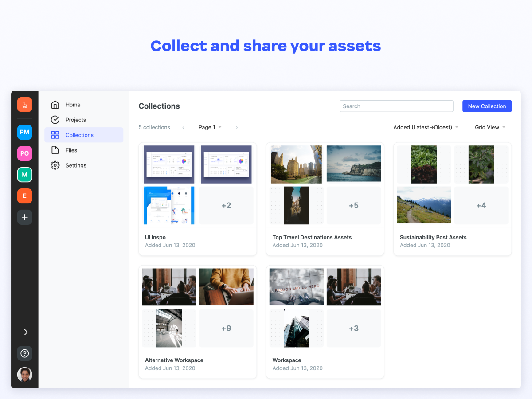Viewport: 532px width, 399px height.
Task: Go to previous page chevron
Action: pyautogui.click(x=183, y=128)
